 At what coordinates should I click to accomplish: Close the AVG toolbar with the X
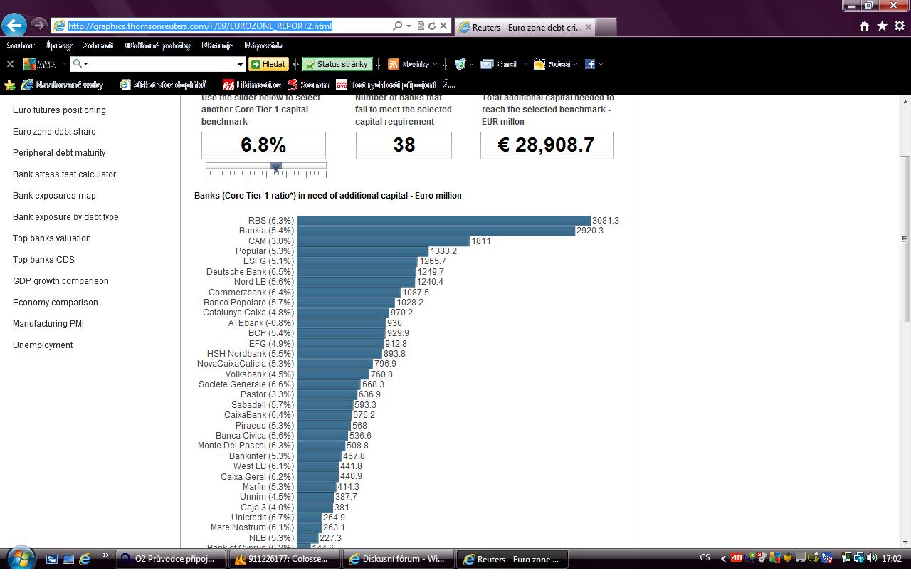pos(10,64)
